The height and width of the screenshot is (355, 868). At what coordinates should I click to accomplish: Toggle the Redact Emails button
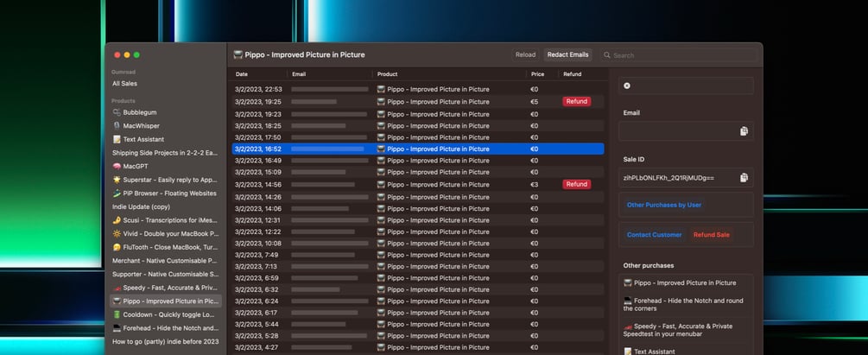pos(567,54)
